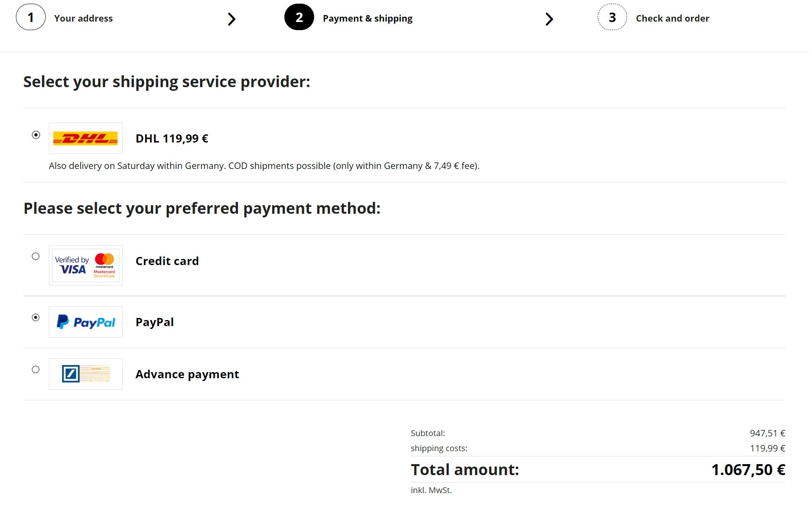Click the DHL logo image
Image resolution: width=812 pixels, height=513 pixels.
pyautogui.click(x=86, y=138)
